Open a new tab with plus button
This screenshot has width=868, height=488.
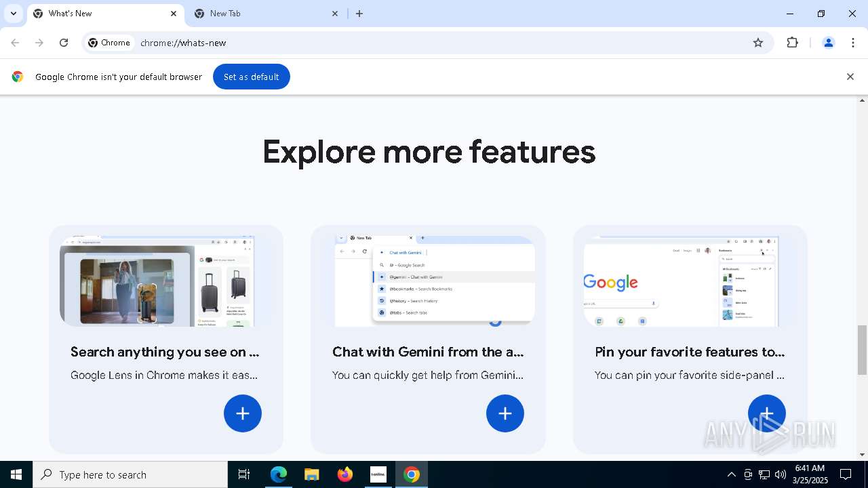(359, 14)
